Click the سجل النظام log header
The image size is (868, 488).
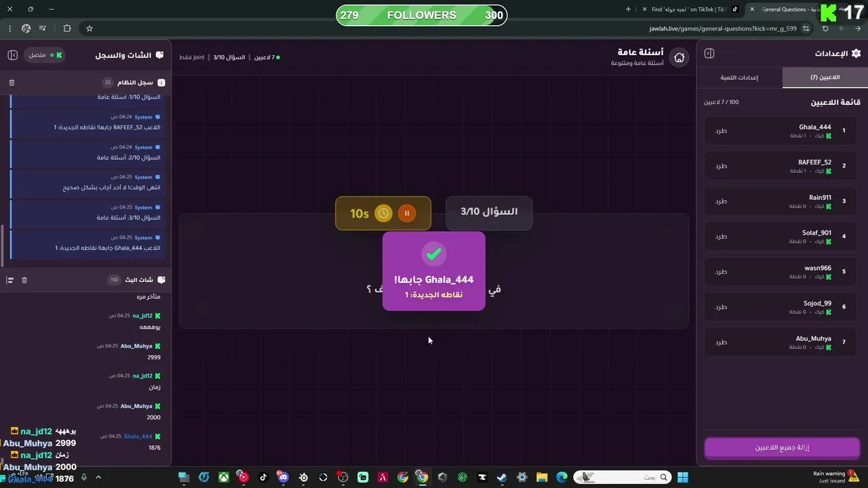point(135,83)
